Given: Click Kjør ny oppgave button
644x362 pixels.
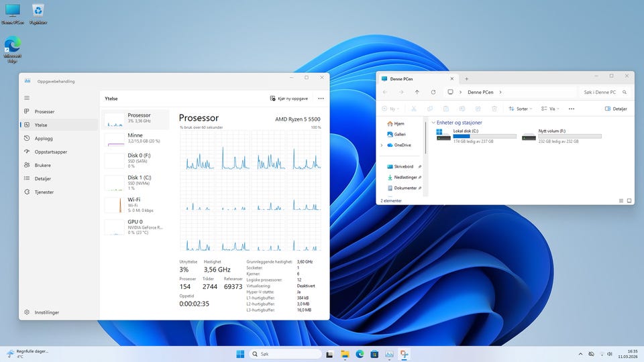Looking at the screenshot, I should point(288,98).
